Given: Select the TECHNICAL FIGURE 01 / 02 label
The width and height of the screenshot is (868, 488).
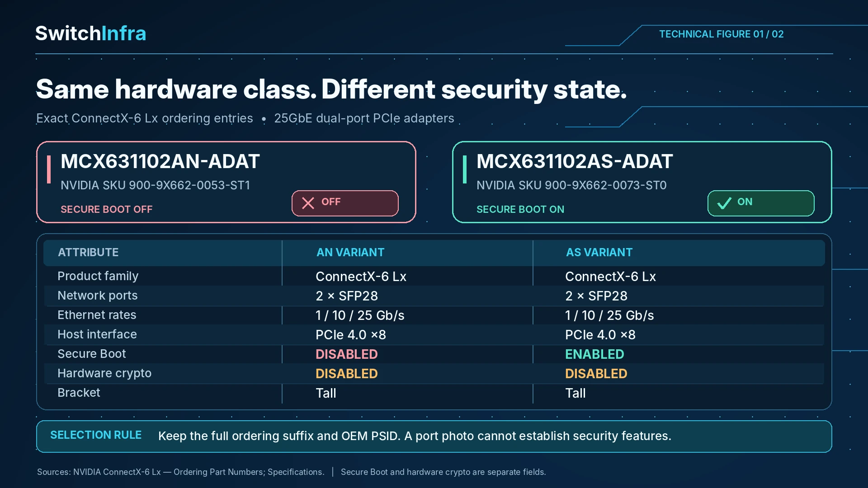Looking at the screenshot, I should coord(721,34).
